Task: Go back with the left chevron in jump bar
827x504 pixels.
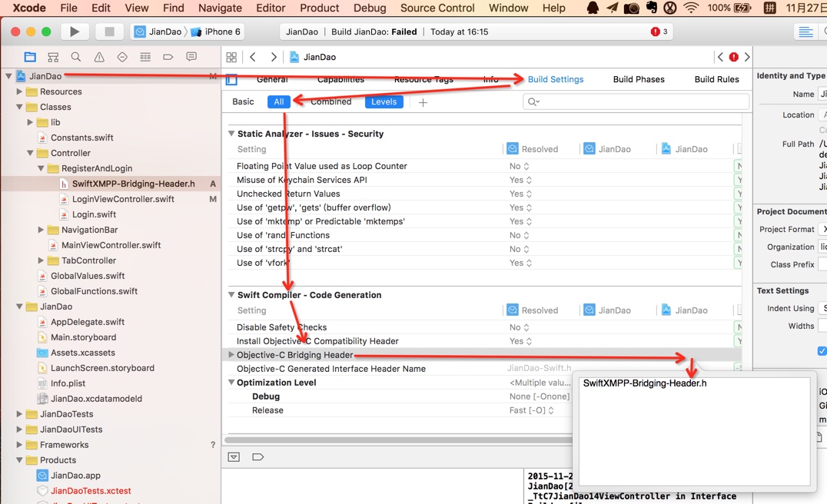Action: coord(253,57)
